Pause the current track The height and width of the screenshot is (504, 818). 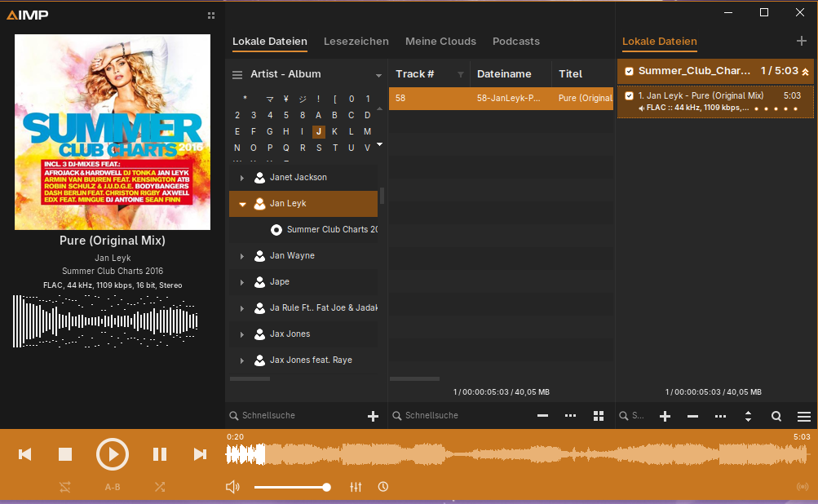coord(160,454)
